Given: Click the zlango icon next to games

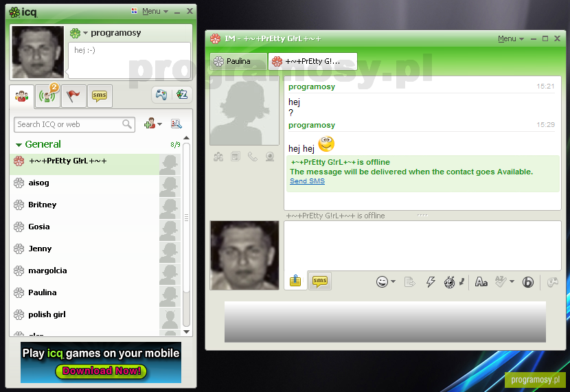Looking at the screenshot, I should (x=182, y=95).
